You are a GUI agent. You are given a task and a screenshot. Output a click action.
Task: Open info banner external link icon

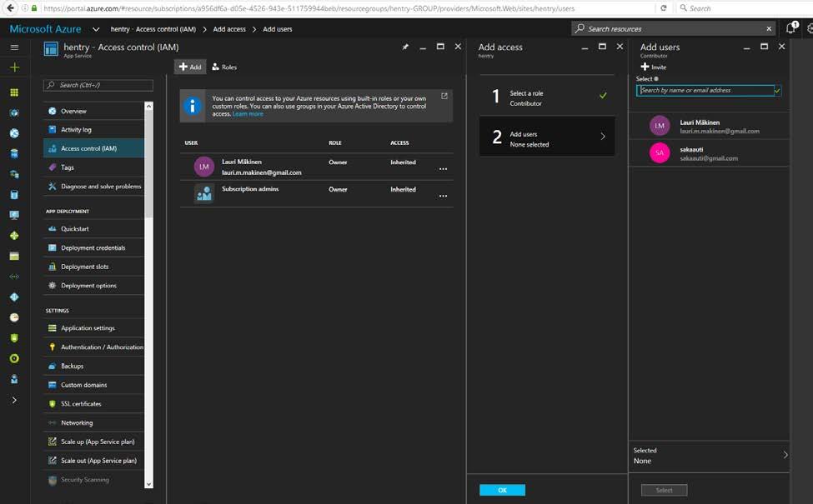click(x=444, y=96)
